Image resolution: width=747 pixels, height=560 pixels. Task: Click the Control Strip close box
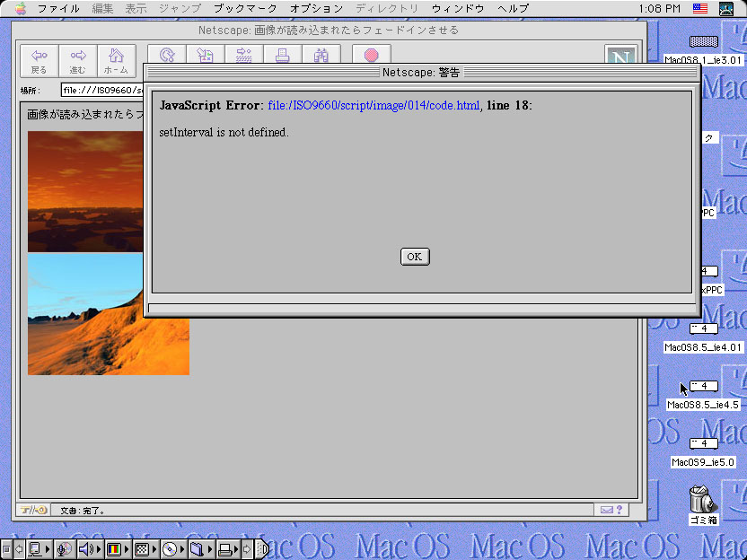coord(6,549)
